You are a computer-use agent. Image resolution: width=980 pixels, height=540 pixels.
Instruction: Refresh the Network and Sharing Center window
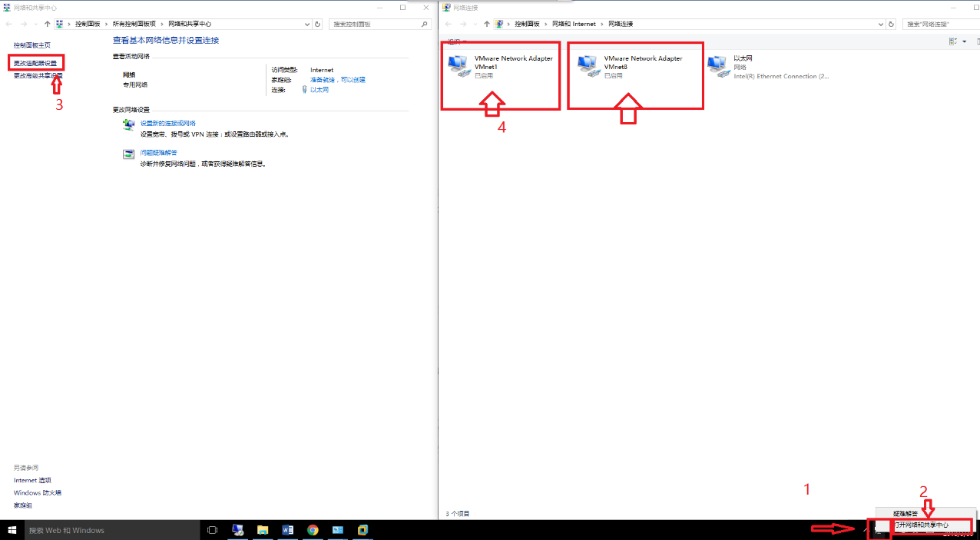tap(318, 25)
